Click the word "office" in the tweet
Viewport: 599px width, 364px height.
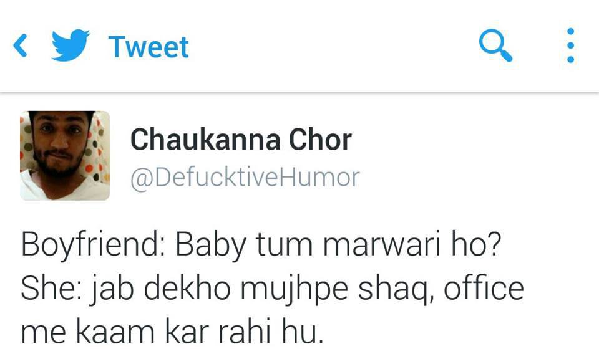(483, 288)
